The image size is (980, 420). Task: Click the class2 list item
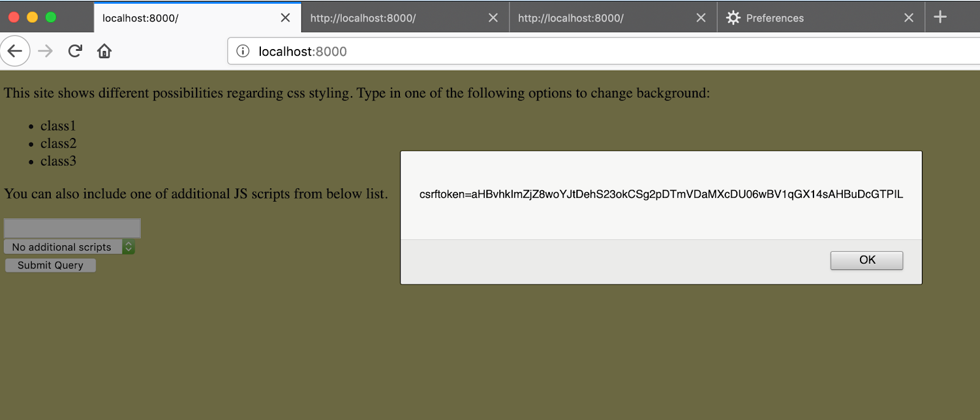[x=58, y=143]
